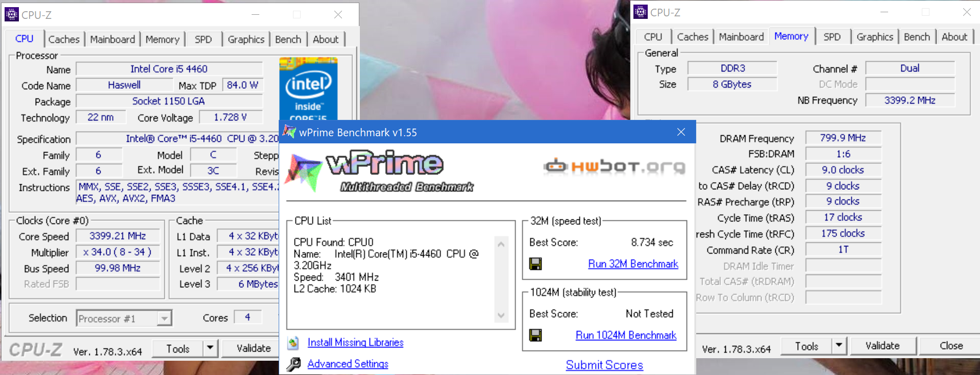
Task: Open Bench tab in right CPU-Z
Action: [x=917, y=37]
